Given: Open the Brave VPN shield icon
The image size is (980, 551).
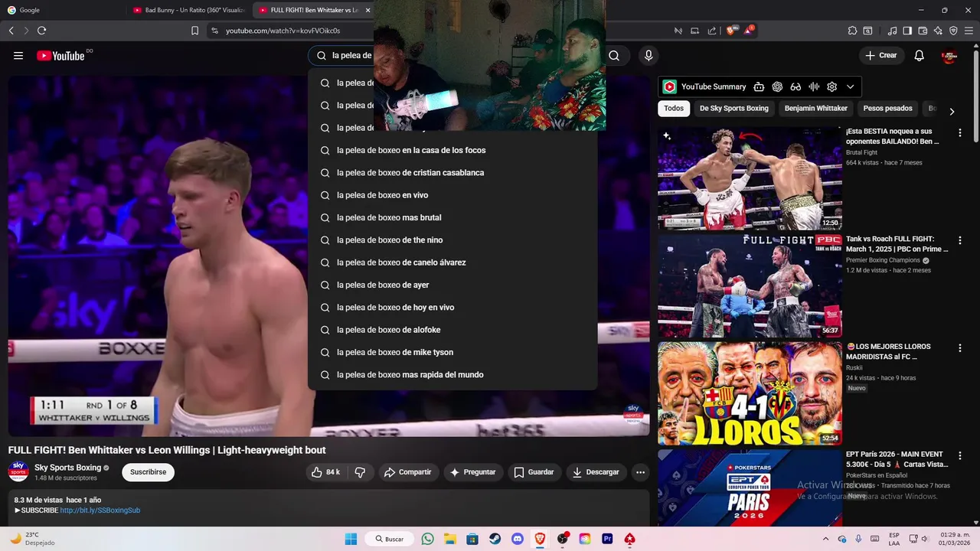Looking at the screenshot, I should coord(953,31).
